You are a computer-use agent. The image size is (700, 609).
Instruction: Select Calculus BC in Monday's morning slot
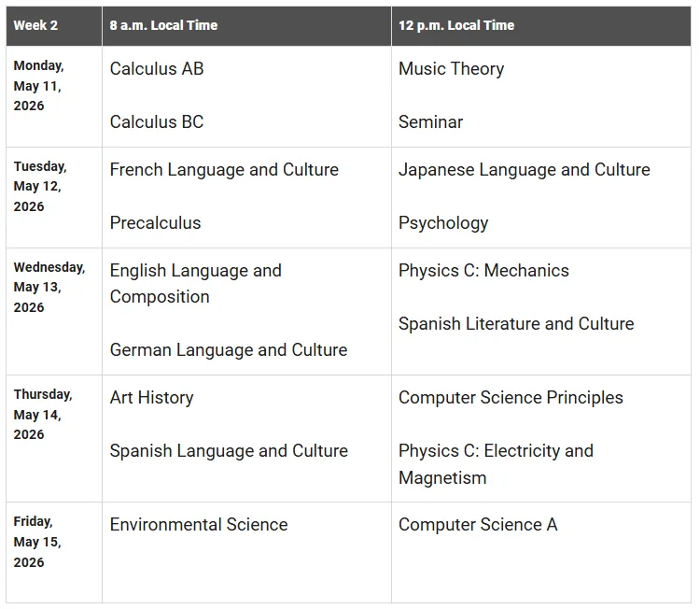157,122
